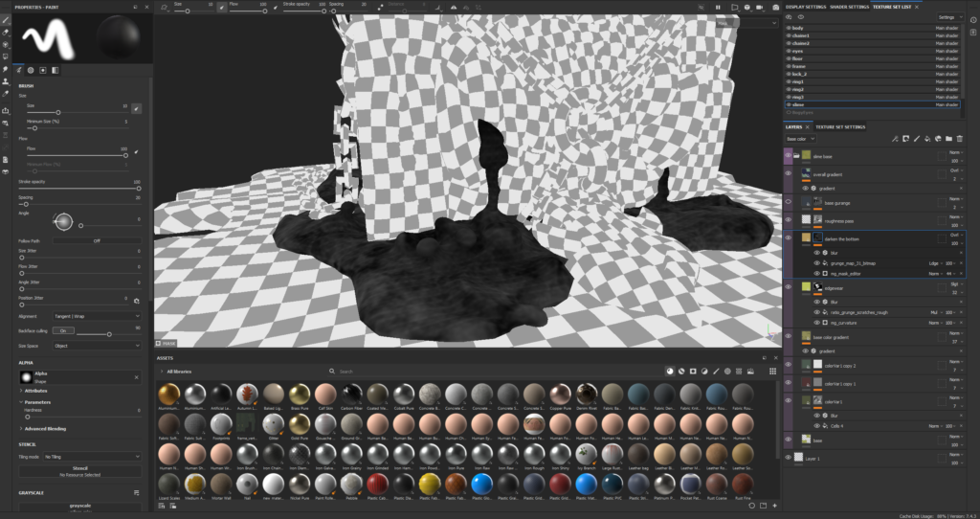The height and width of the screenshot is (519, 980).
Task: Select the Paint brush tool in left toolbar
Action: [6, 20]
